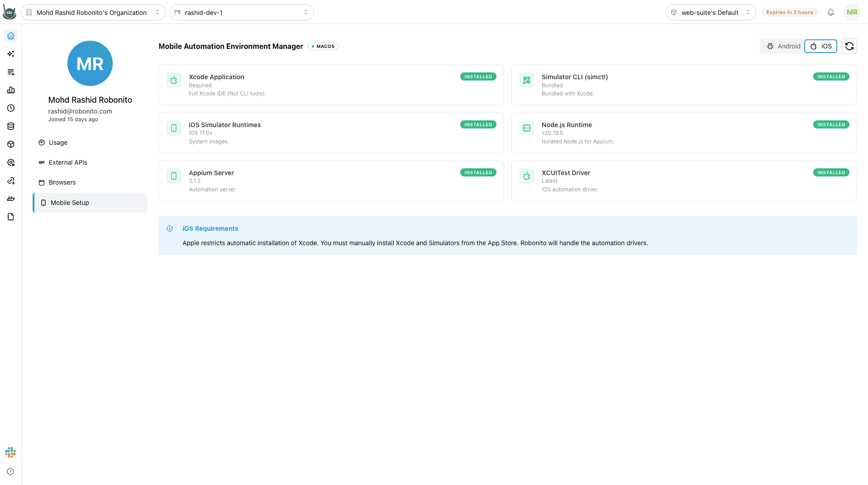Open the Slack icon in the sidebar
Screen dimensions: 868x485
(10, 452)
